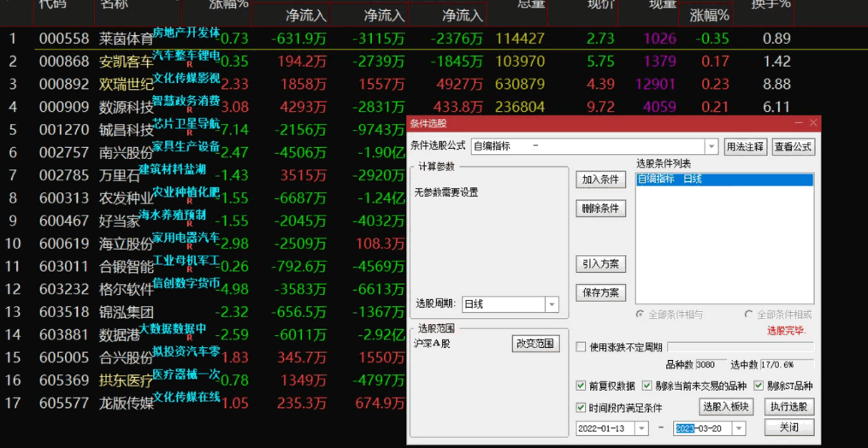Open 查看公式 to view the formula

coord(794,147)
